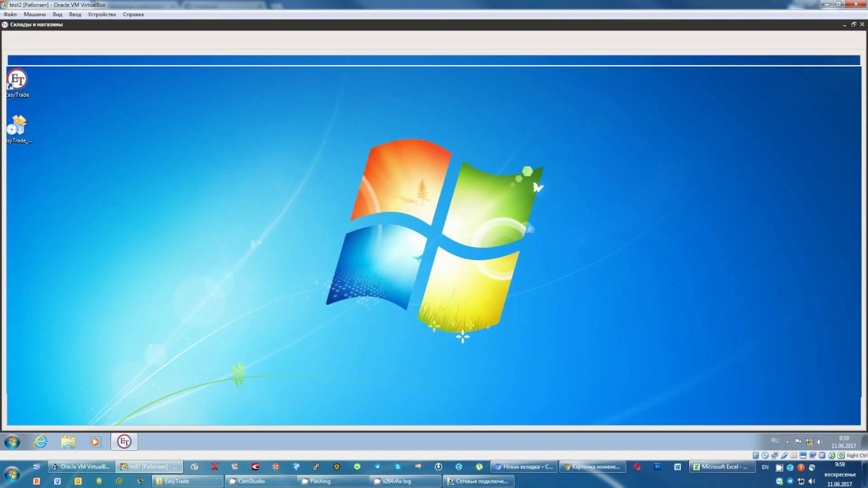The height and width of the screenshot is (488, 868).
Task: Open the guest Windows 7 Start menu
Action: point(12,442)
